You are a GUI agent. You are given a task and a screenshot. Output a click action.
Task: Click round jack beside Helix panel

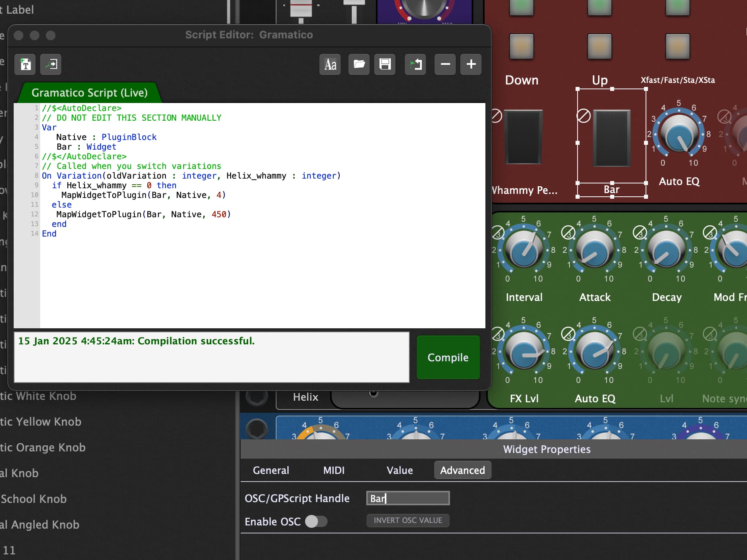coord(256,397)
